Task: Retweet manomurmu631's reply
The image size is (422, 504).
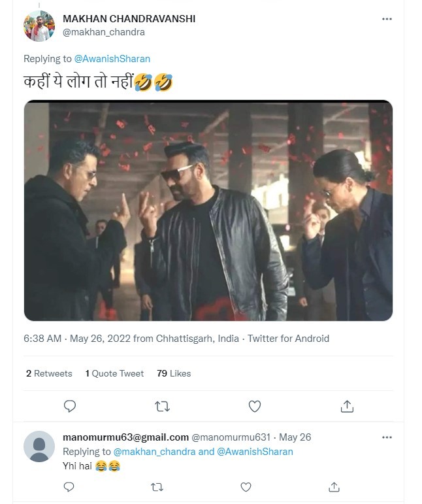Action: click(157, 487)
